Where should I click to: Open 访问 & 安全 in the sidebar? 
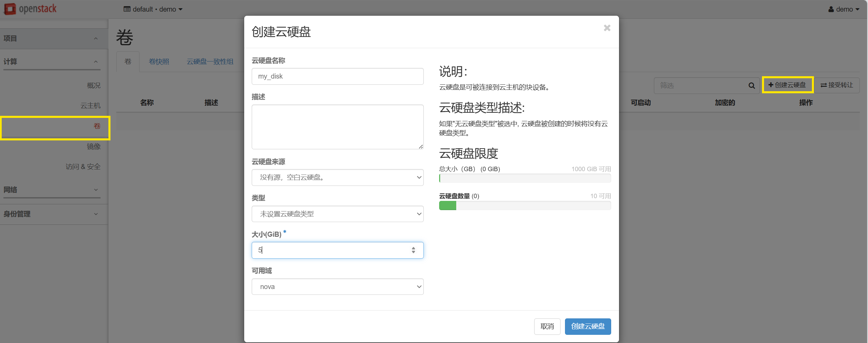(83, 167)
